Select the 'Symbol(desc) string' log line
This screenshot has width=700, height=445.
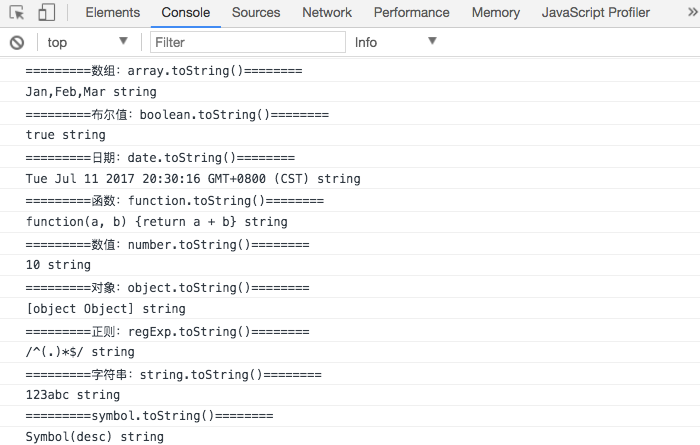click(350, 436)
